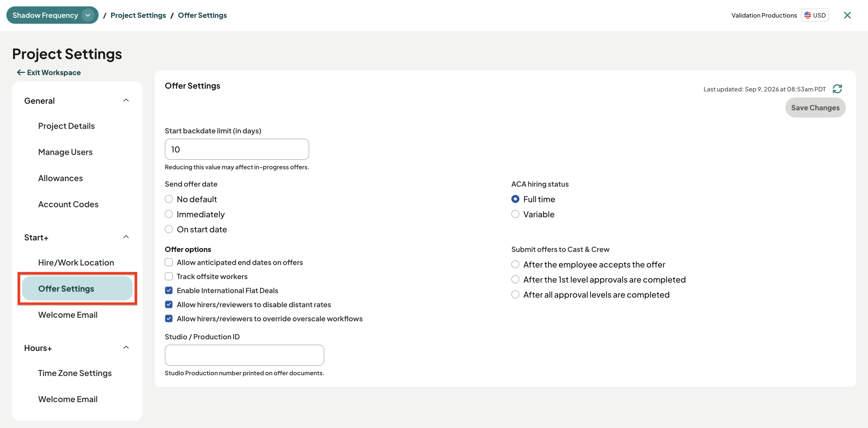The width and height of the screenshot is (868, 428).
Task: Open Time Zone Settings
Action: [75, 373]
